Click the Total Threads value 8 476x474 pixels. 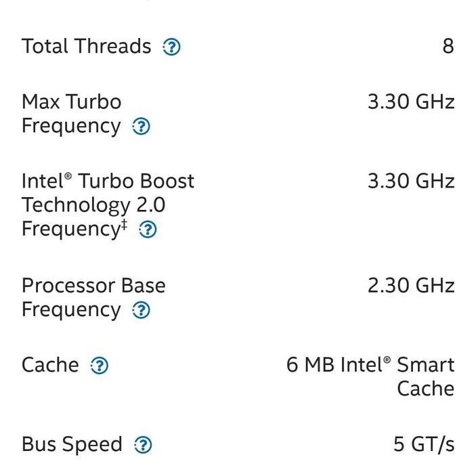448,47
